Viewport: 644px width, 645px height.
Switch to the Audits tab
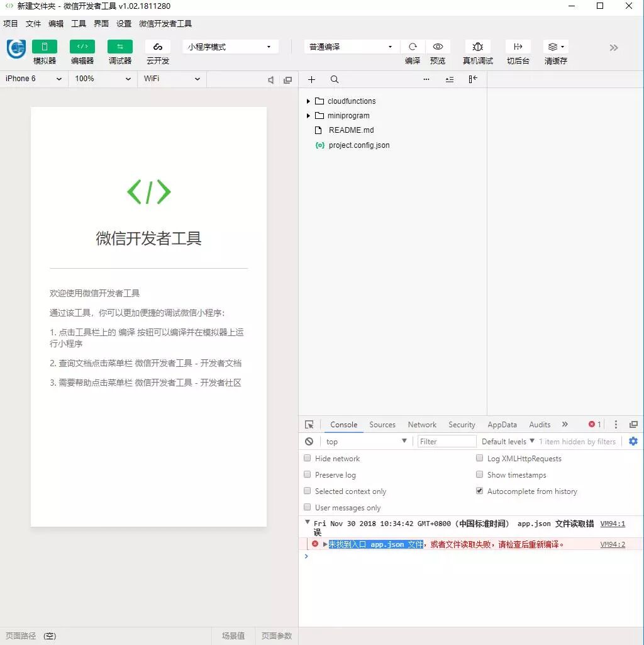coord(540,425)
